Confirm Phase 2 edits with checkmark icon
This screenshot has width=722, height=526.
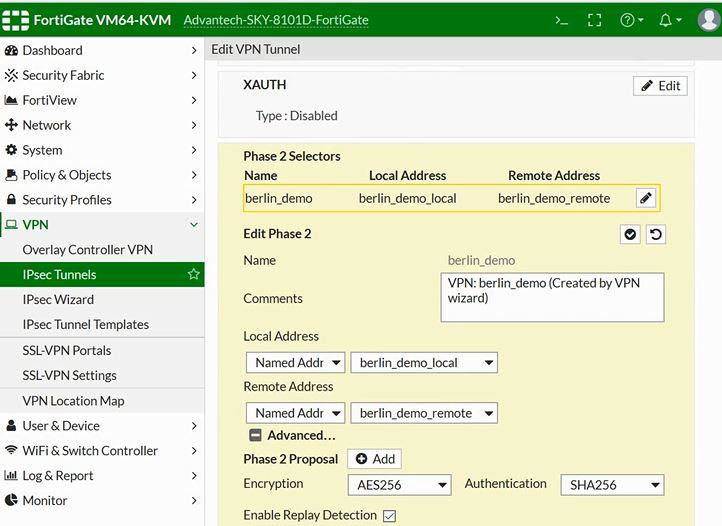(630, 234)
